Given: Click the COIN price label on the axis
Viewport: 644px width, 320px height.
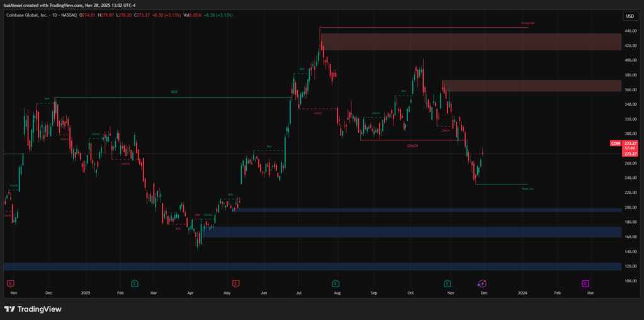Looking at the screenshot, I should 616,144.
